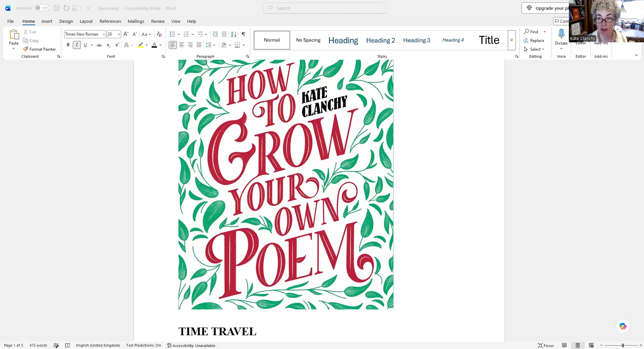Viewport: 644px width, 349px height.
Task: Switch to Read Mode view
Action: click(x=565, y=345)
